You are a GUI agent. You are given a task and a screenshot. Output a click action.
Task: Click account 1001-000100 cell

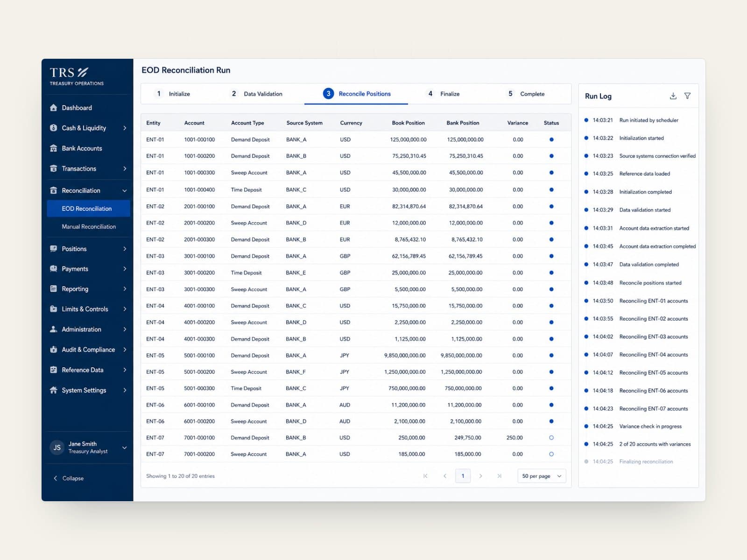[x=199, y=140]
